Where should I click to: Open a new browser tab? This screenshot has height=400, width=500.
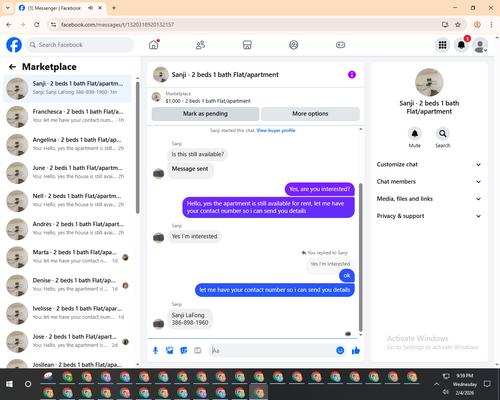tap(114, 8)
